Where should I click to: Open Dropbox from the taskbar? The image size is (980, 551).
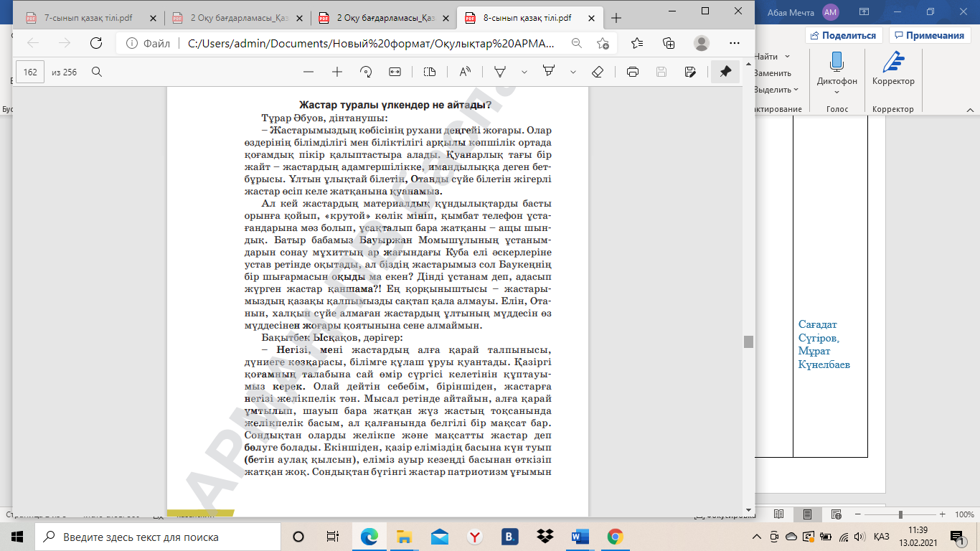click(x=545, y=537)
